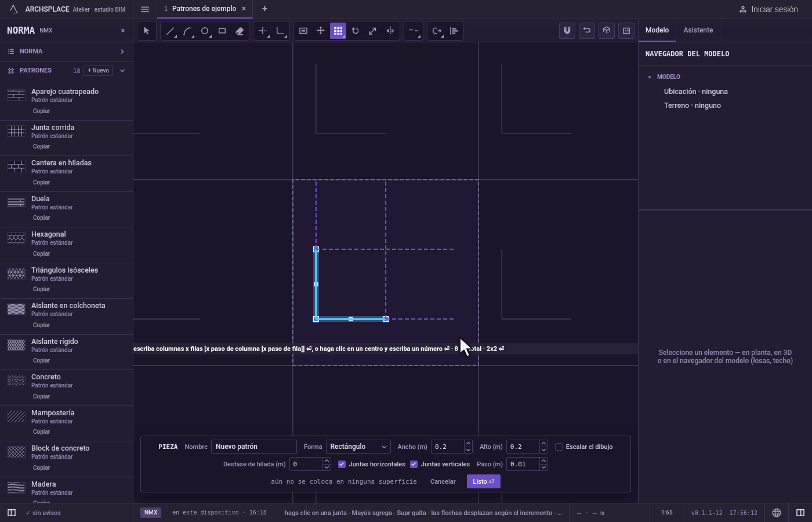Screen dimensions: 812x522
Task: Click the Nombre input field
Action: (254, 447)
